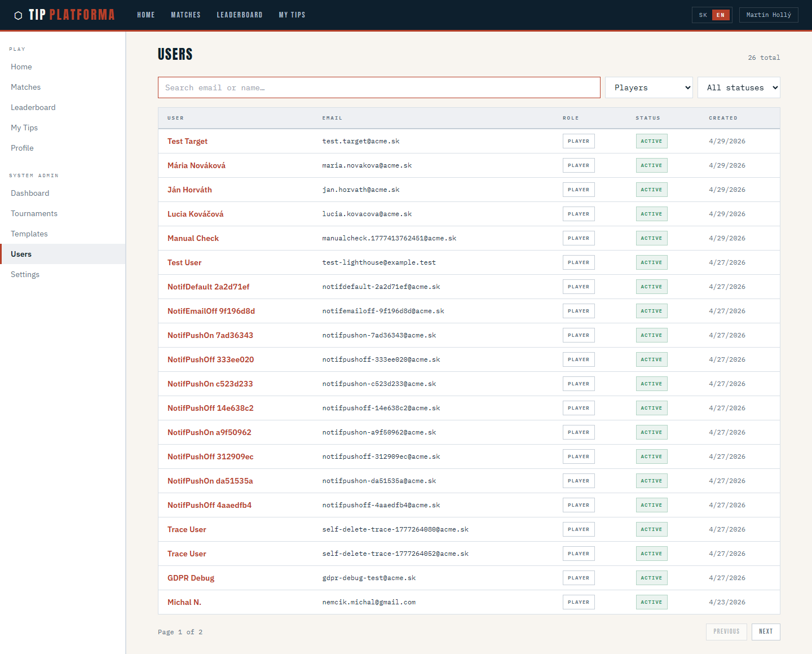
Task: Open GDPR Debug user details
Action: tap(191, 578)
